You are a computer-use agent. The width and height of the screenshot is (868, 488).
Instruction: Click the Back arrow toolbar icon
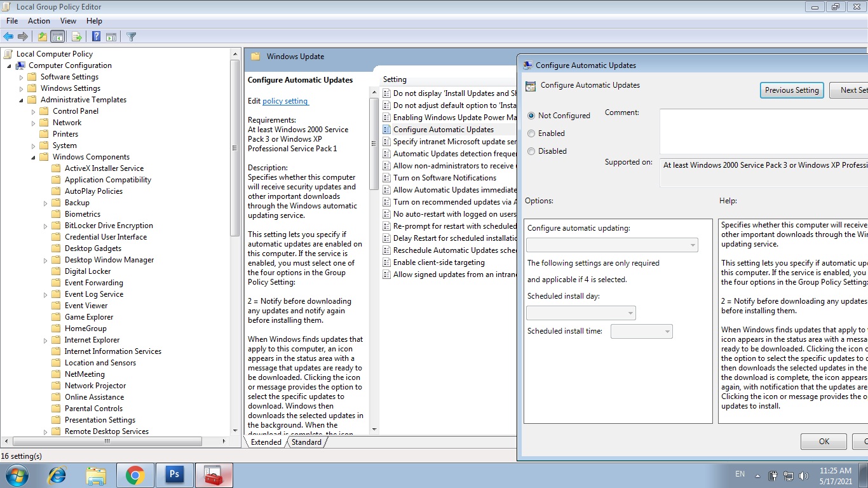click(x=8, y=37)
